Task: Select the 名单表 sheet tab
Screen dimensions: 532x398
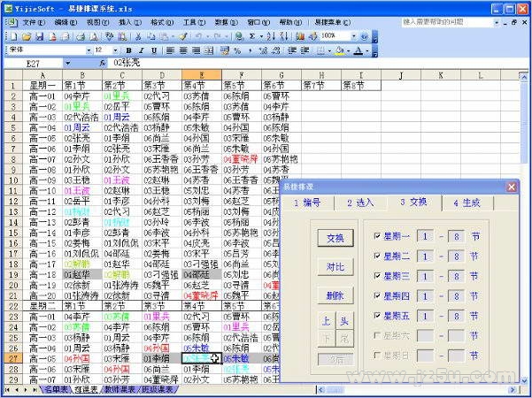Action: 56,389
